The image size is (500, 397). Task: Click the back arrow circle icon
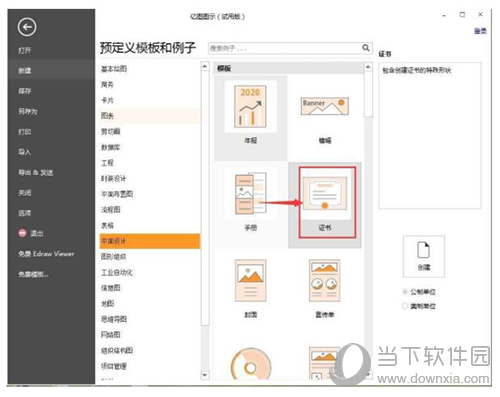[x=27, y=27]
